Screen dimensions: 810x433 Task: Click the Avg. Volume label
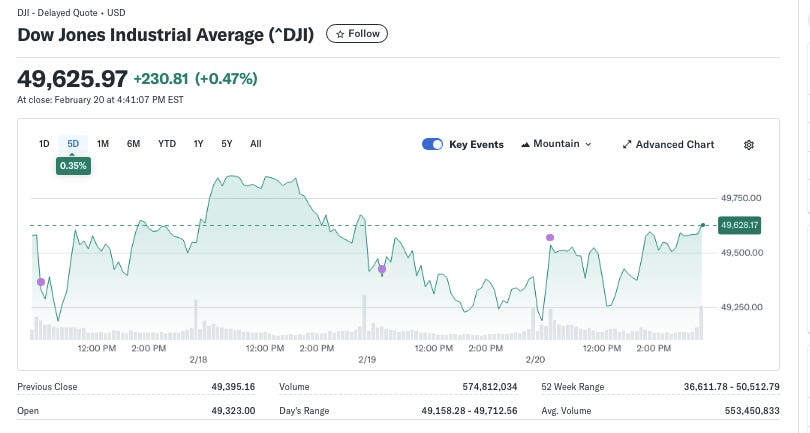[566, 411]
